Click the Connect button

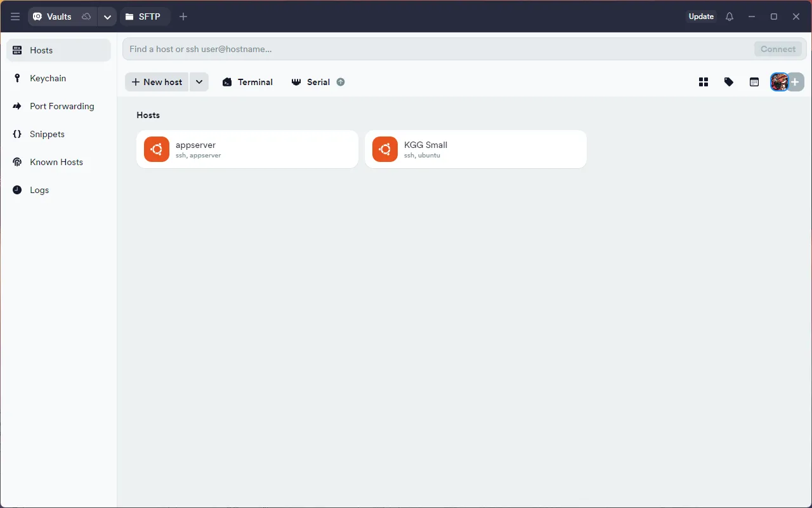778,49
